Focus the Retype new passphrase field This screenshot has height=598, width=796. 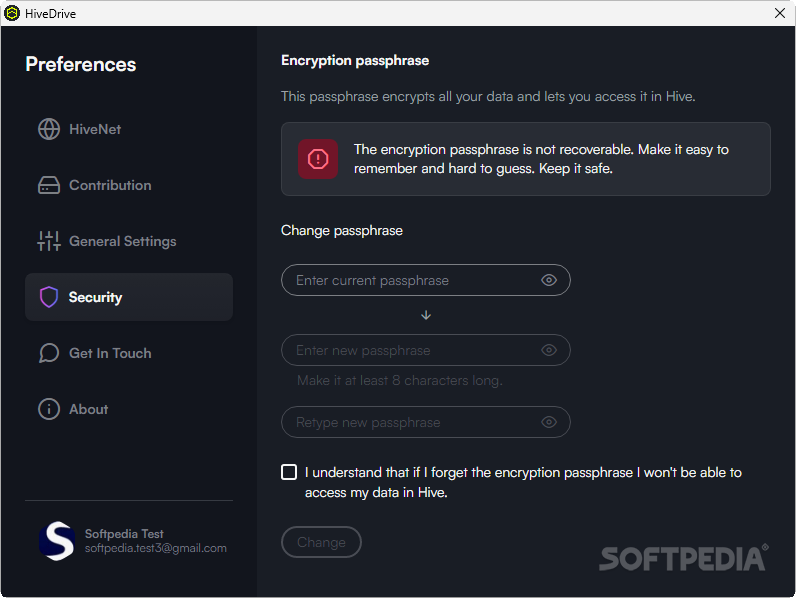(425, 422)
